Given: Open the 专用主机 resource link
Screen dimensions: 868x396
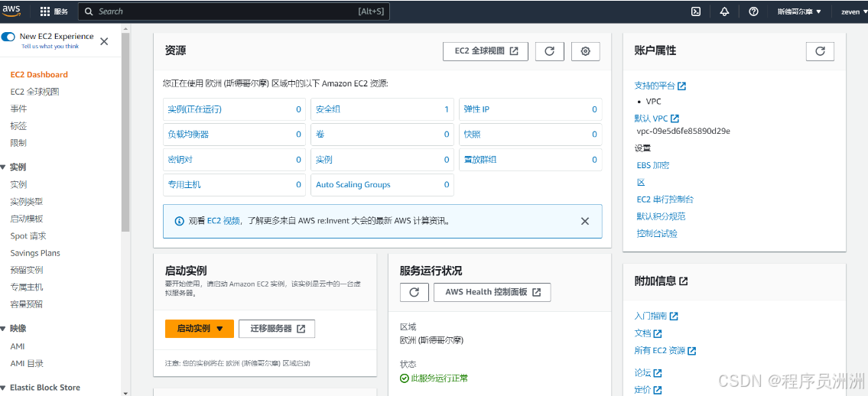Looking at the screenshot, I should (x=184, y=185).
